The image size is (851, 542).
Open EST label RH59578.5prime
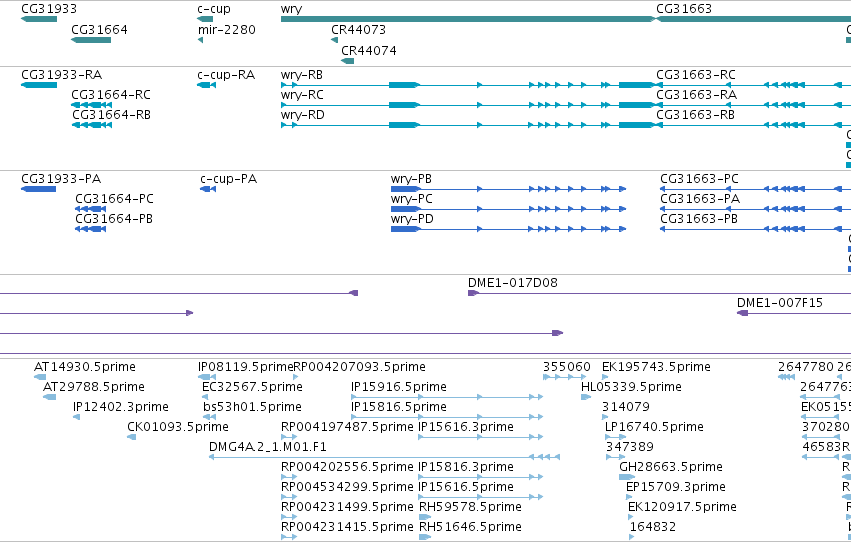pyautogui.click(x=471, y=507)
